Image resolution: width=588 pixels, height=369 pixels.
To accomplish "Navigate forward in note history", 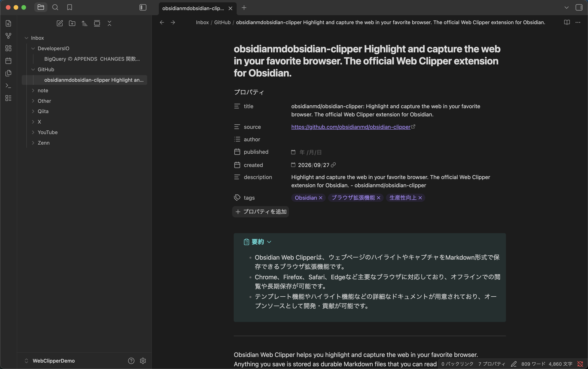I will [x=173, y=22].
